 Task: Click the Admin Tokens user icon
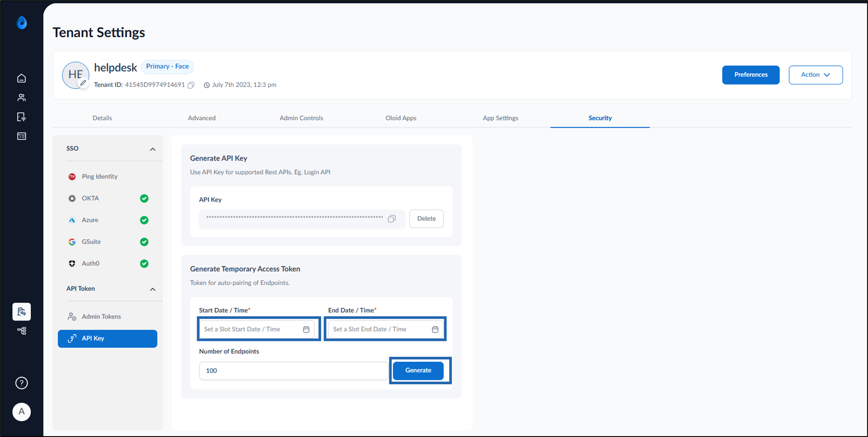[72, 317]
